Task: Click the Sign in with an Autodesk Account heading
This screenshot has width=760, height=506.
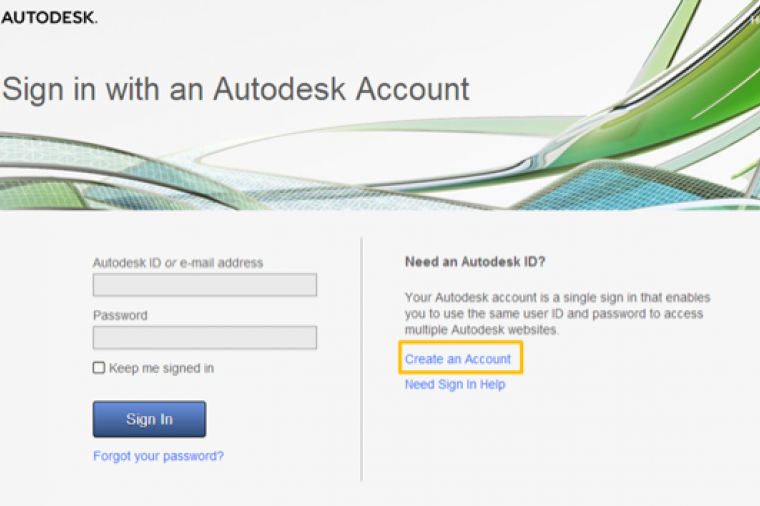Action: coord(236,89)
